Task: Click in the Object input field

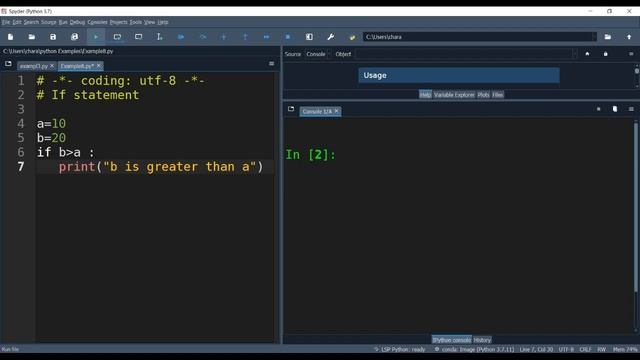Action: 463,54
